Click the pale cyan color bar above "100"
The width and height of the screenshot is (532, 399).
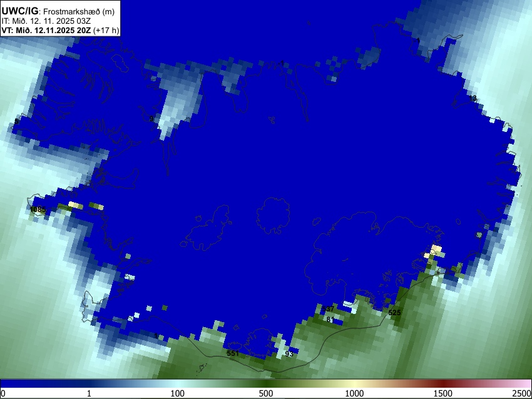pyautogui.click(x=178, y=384)
